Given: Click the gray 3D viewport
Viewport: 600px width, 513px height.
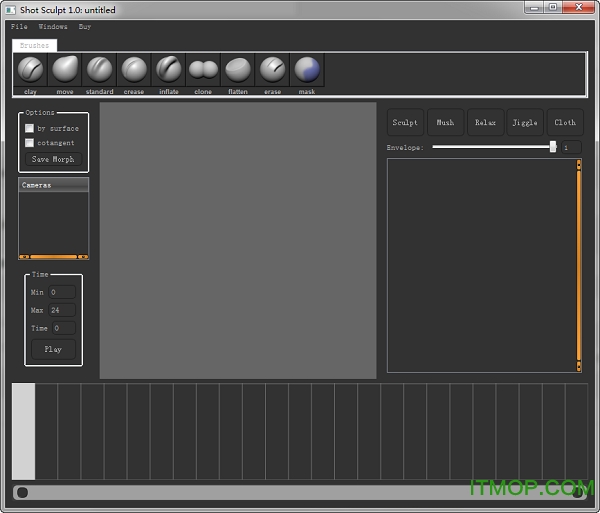Looking at the screenshot, I should click(238, 240).
